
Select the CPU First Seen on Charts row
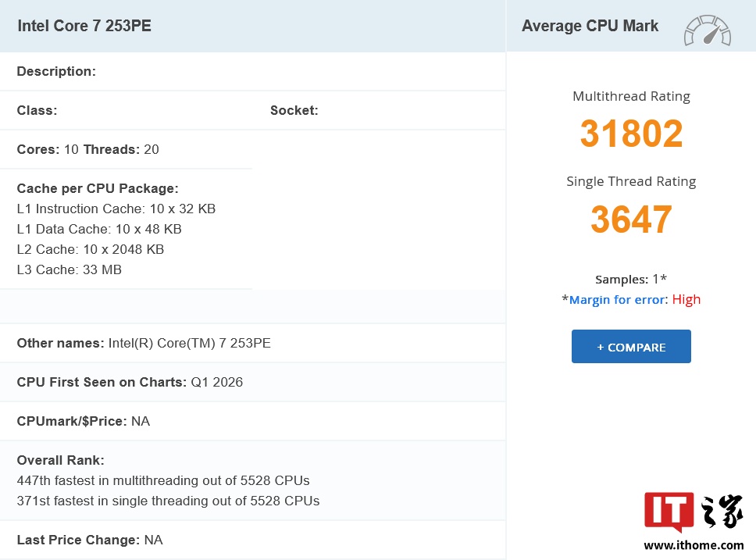(130, 382)
